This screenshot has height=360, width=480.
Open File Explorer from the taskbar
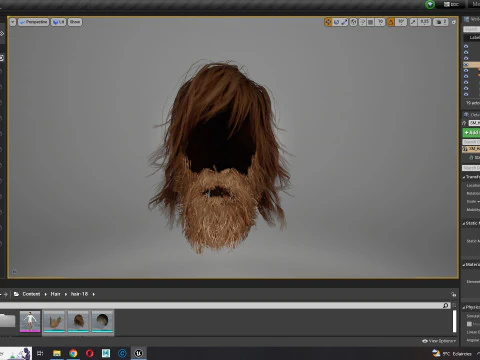(57, 353)
